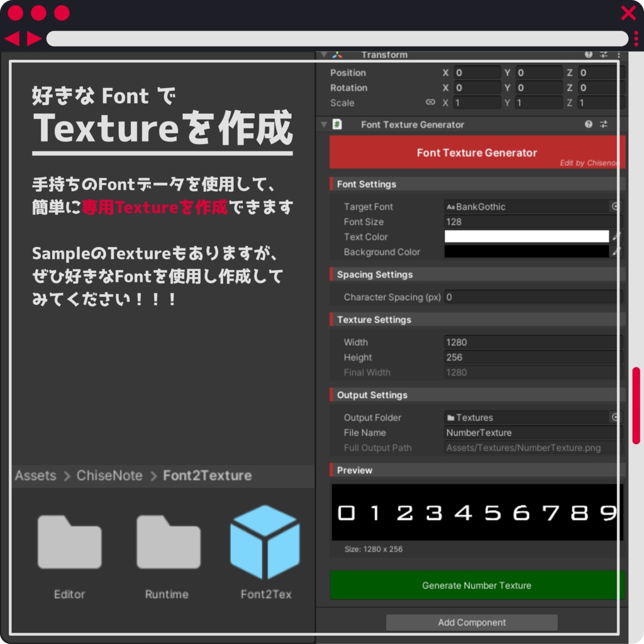The width and height of the screenshot is (644, 644).
Task: Open Target Font object picker circle
Action: (x=615, y=206)
